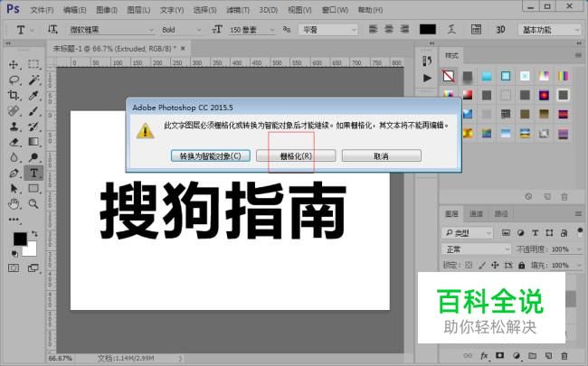Click the new adjustment layer icon
588x366 pixels.
[x=517, y=355]
